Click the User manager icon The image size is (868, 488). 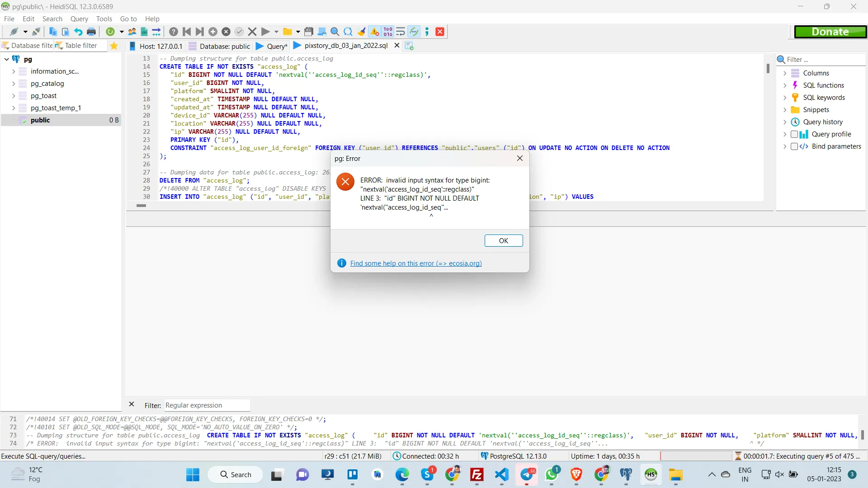click(132, 32)
